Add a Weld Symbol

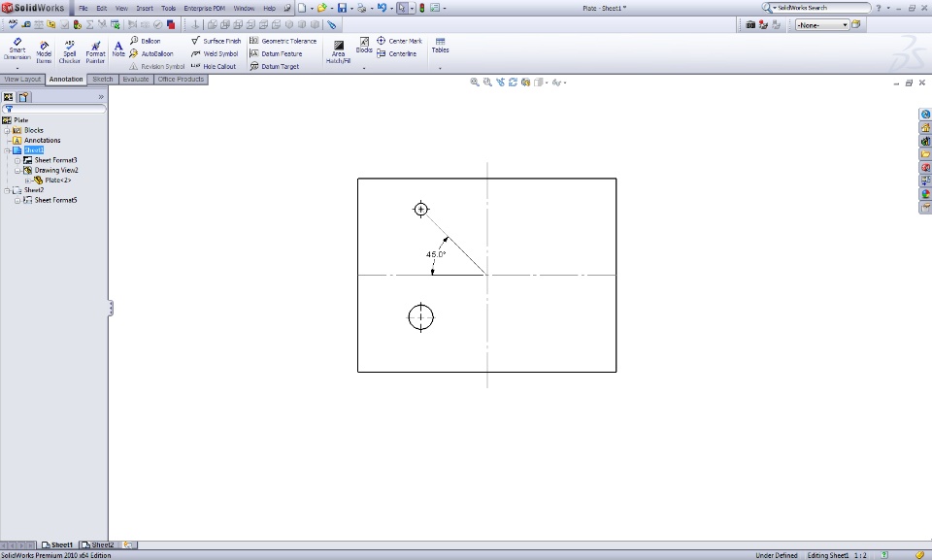pyautogui.click(x=214, y=53)
